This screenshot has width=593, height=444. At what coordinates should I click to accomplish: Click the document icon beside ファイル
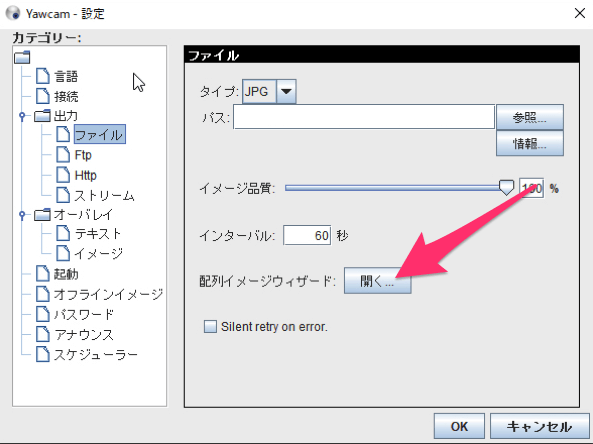(x=63, y=134)
